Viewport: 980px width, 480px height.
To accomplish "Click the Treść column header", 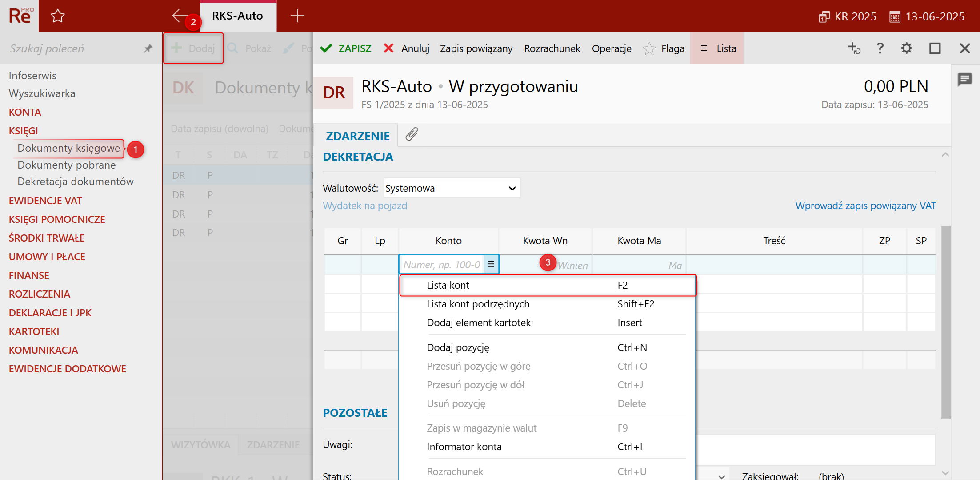I will (774, 241).
